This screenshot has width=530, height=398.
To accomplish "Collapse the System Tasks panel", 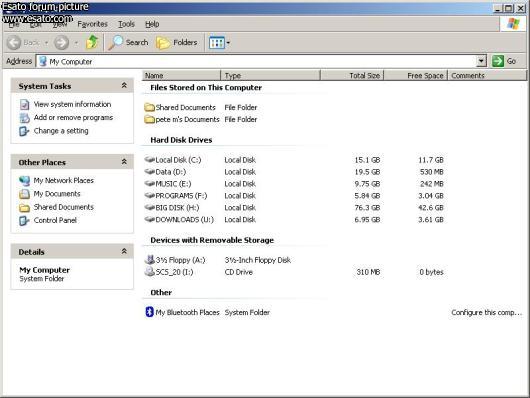I will [124, 86].
